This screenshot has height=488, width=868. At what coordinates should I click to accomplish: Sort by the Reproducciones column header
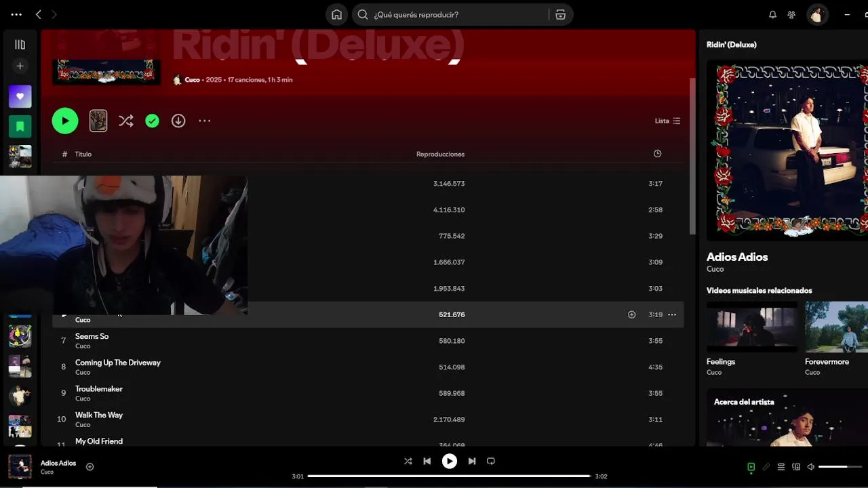click(440, 154)
